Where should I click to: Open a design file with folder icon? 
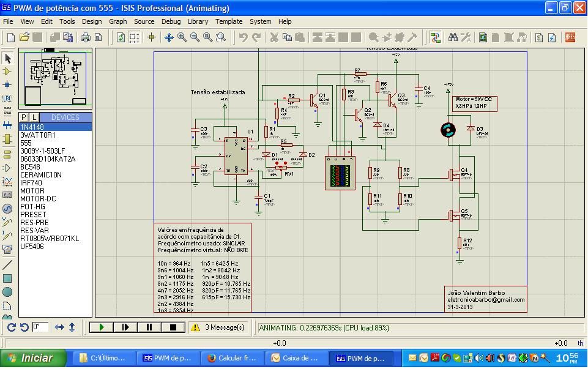24,37
